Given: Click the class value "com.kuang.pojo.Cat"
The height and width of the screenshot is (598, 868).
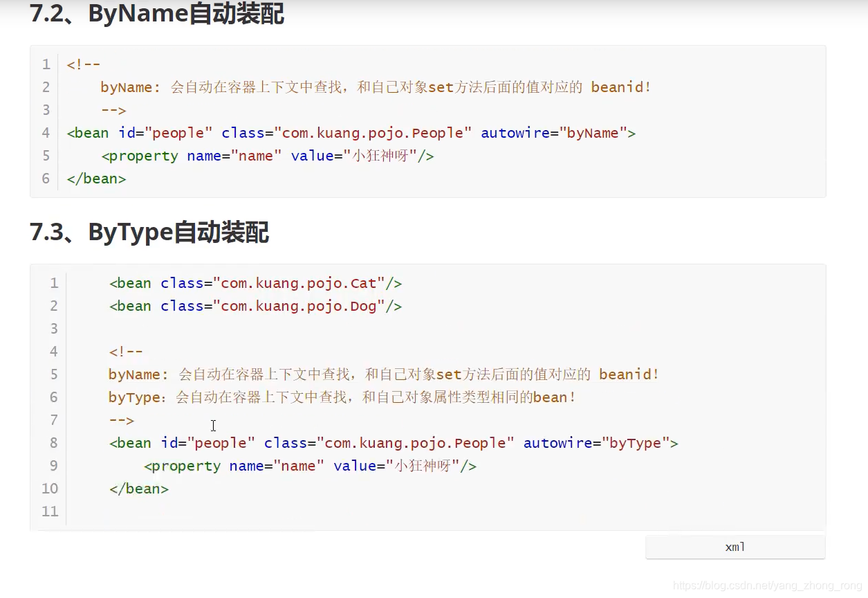Looking at the screenshot, I should [x=299, y=283].
